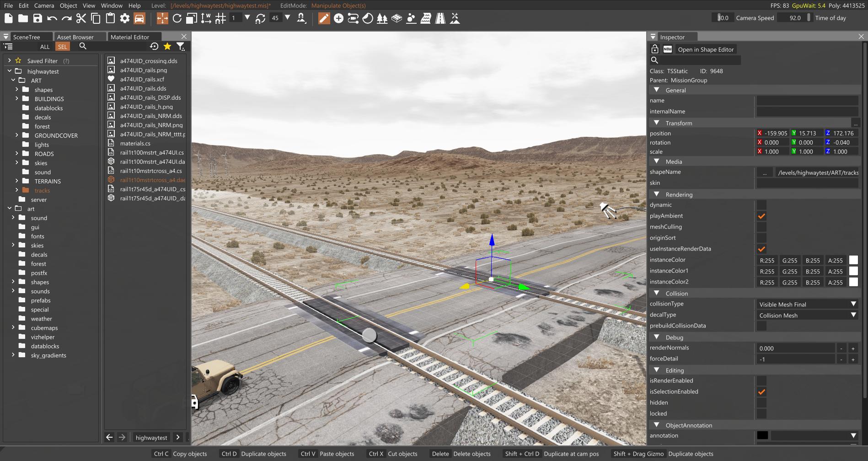The width and height of the screenshot is (868, 461).
Task: Select the Translate (move) gizmo tool
Action: coord(162,18)
